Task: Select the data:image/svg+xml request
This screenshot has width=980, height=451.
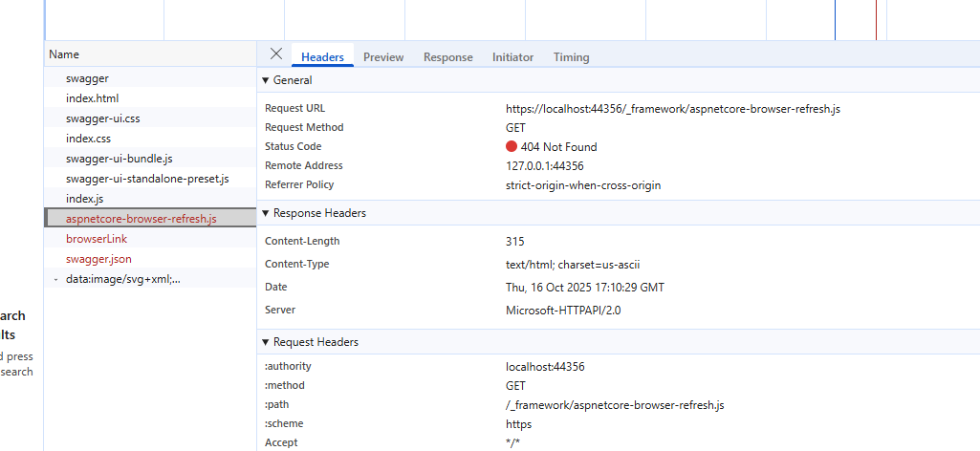Action: point(122,279)
